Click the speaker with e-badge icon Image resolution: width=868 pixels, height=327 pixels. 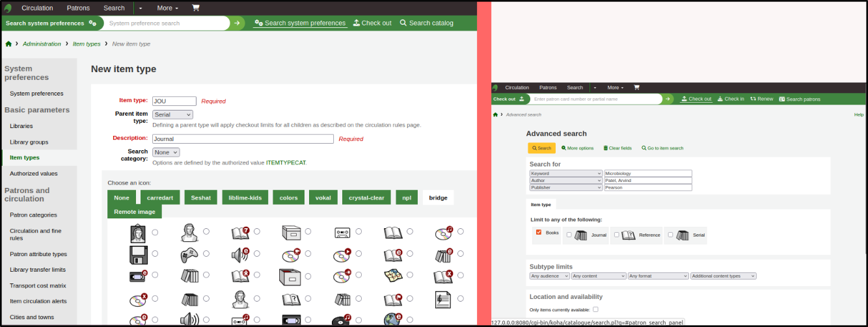tap(241, 254)
